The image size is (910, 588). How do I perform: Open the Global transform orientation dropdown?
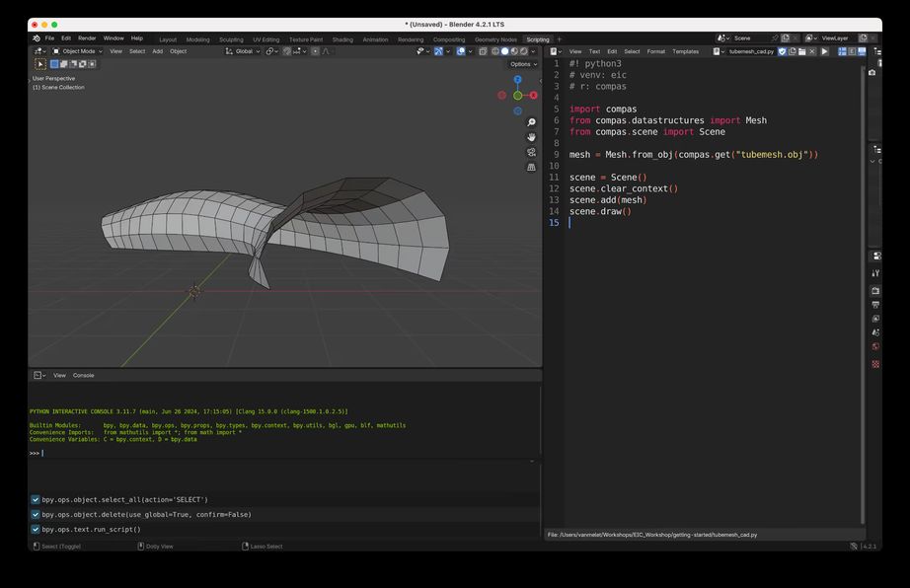pyautogui.click(x=243, y=51)
